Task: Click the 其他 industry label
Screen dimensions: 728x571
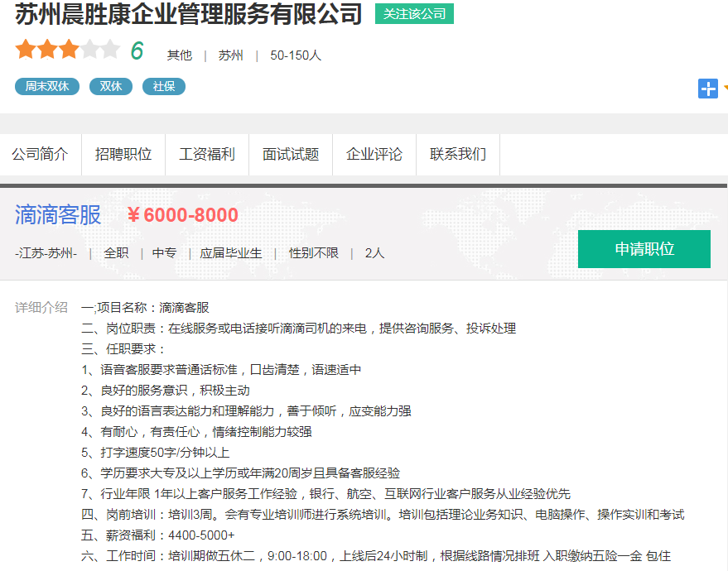Action: click(180, 55)
